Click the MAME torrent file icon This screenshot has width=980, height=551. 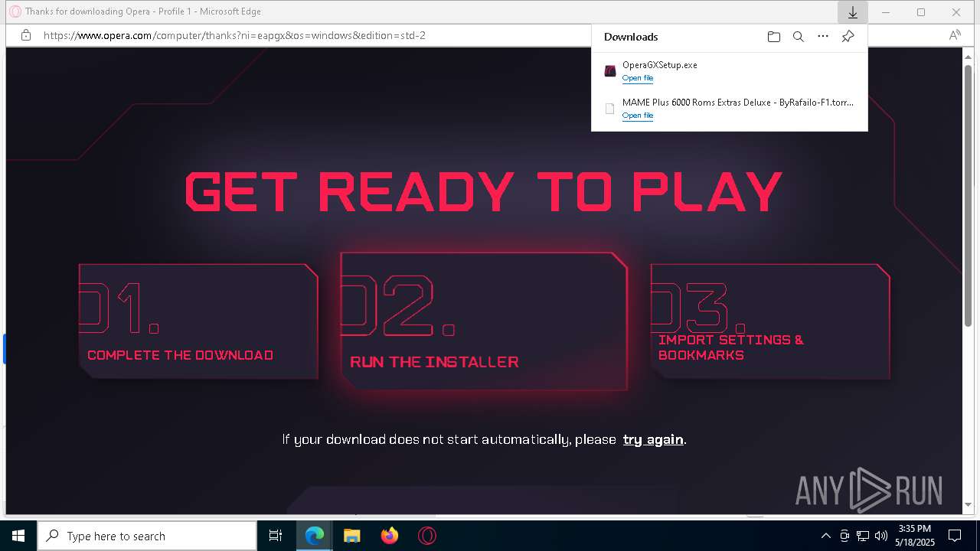pos(610,109)
